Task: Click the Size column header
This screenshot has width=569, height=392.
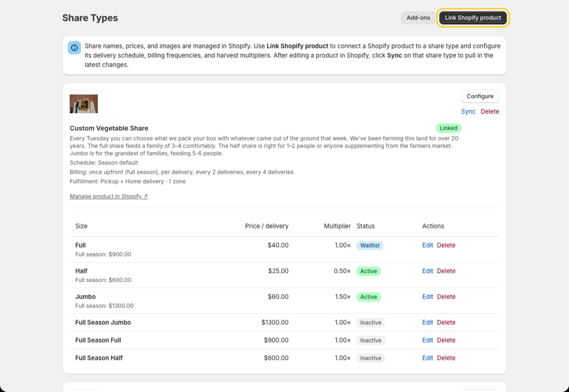Action: [x=81, y=226]
